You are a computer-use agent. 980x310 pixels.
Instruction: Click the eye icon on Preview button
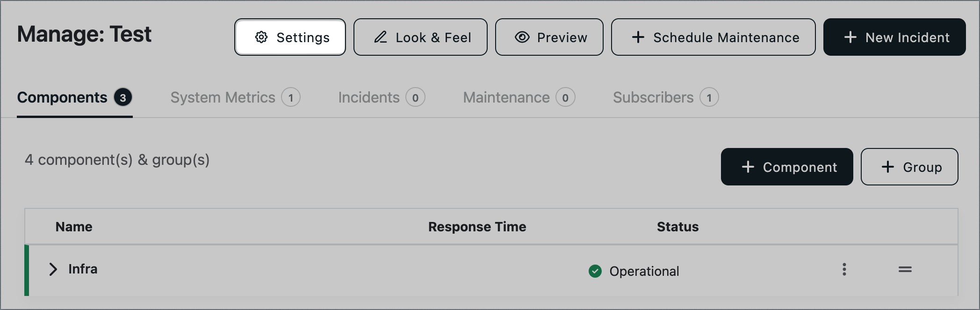click(x=522, y=37)
